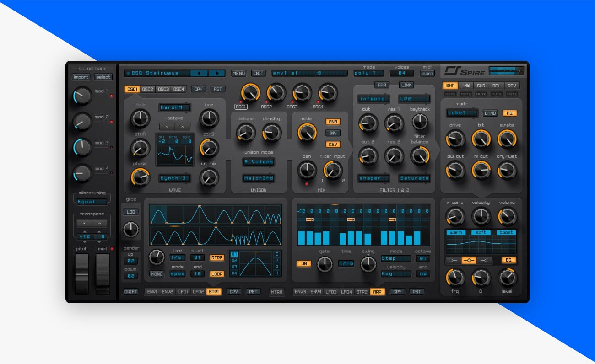Image resolution: width=595 pixels, height=364 pixels.
Task: Click the select sound bank button
Action: pyautogui.click(x=103, y=77)
